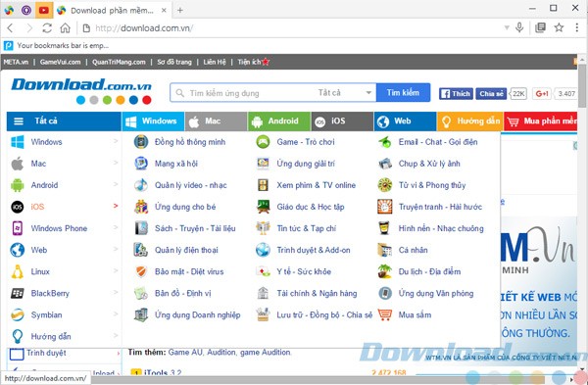Open the Hình nền - Nhạc chuông category
588x385 pixels.
(x=441, y=228)
